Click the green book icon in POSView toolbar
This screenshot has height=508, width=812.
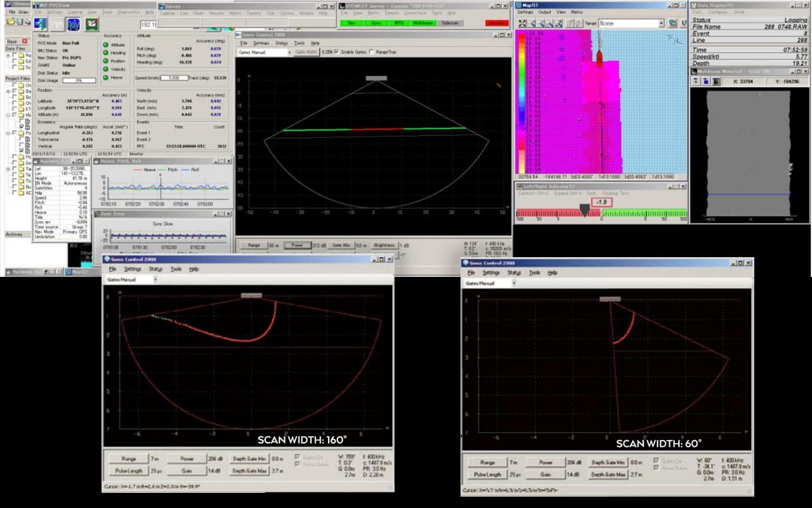coord(92,24)
